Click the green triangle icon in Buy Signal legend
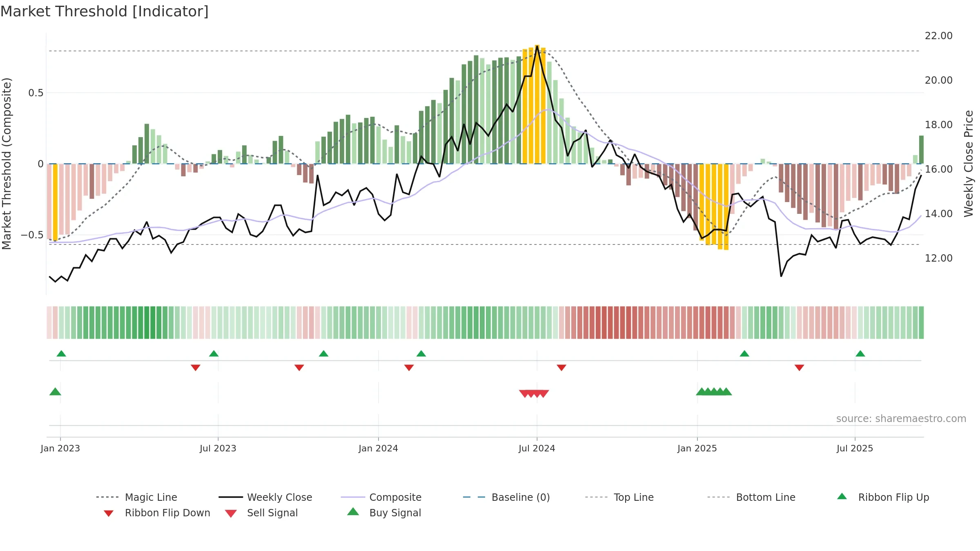 (353, 511)
